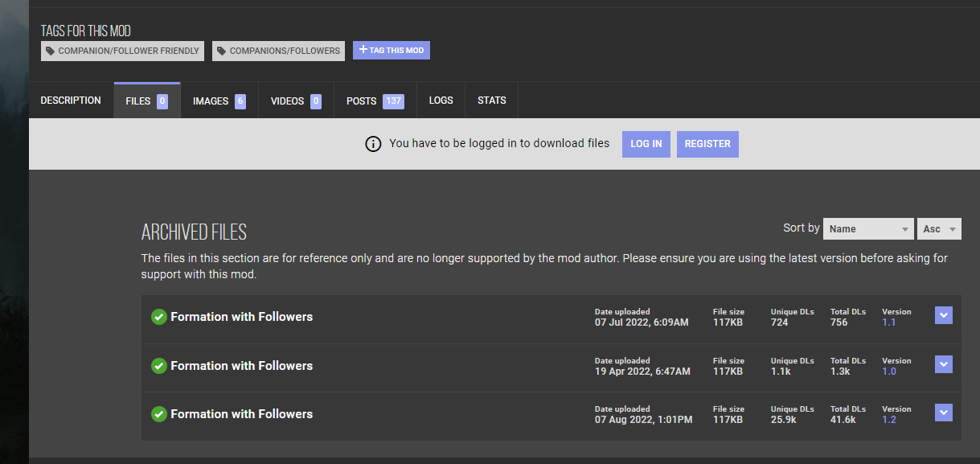This screenshot has width=980, height=464.
Task: Click the info icon beside login message
Action: (373, 144)
